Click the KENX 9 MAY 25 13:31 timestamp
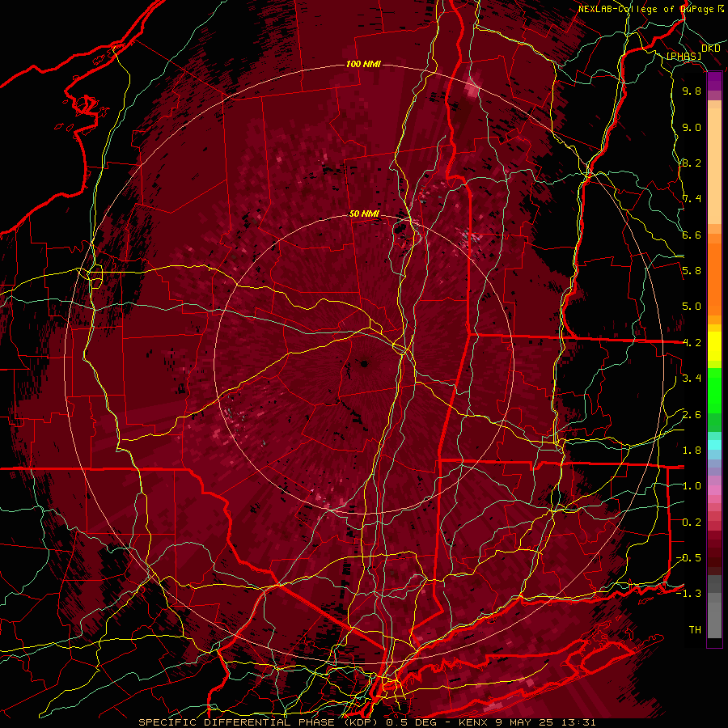 coord(527,722)
